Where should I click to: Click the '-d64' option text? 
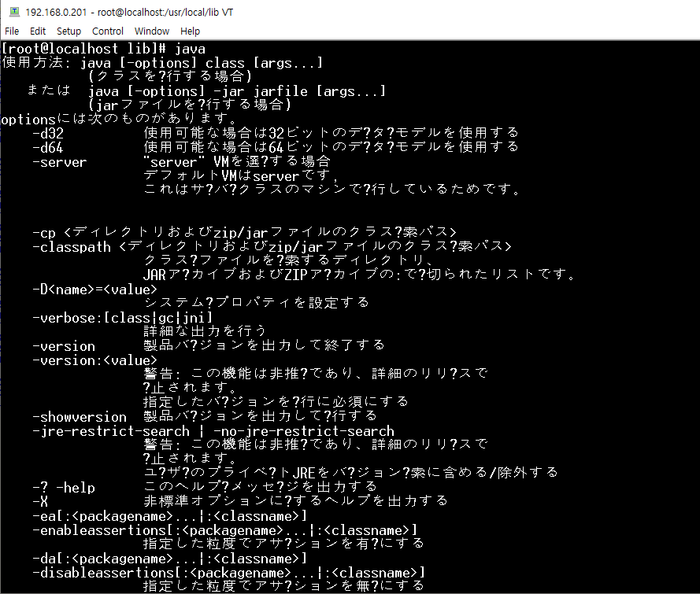pyautogui.click(x=48, y=148)
